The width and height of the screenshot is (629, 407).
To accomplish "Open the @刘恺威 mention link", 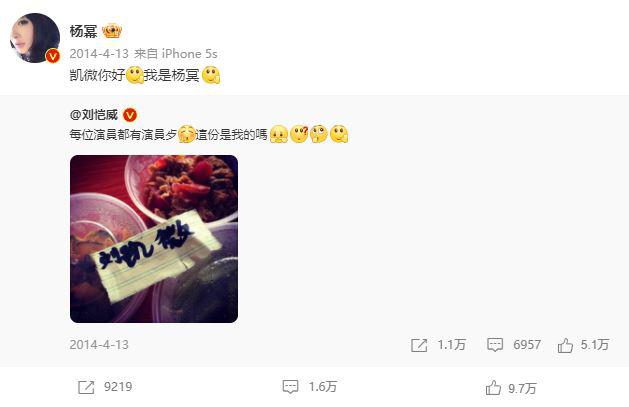I will [x=94, y=115].
